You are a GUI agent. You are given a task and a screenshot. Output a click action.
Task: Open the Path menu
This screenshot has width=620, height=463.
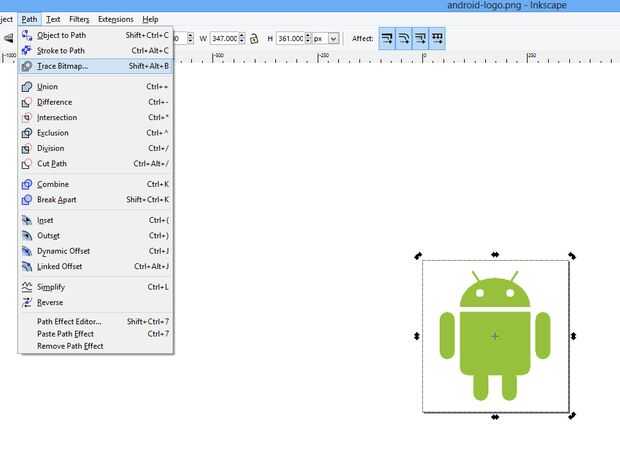click(x=29, y=19)
